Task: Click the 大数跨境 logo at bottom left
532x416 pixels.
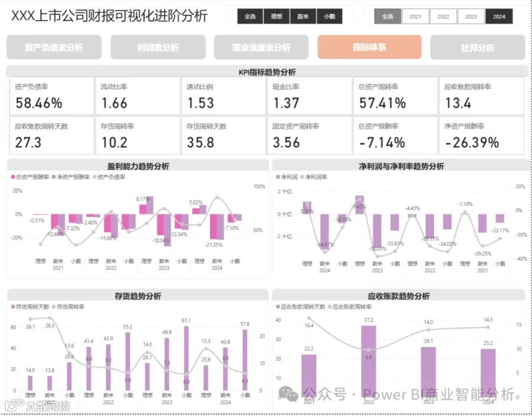Action: tap(37, 405)
